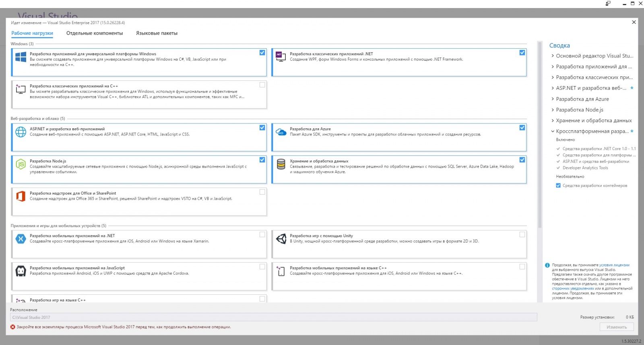Enable the C++ mobile apps workload checkbox
644x345 pixels.
(x=522, y=267)
